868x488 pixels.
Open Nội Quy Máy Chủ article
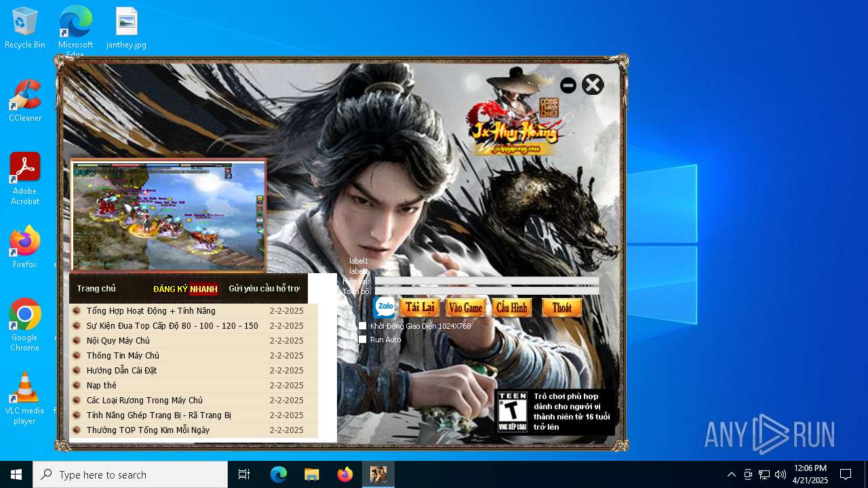118,341
